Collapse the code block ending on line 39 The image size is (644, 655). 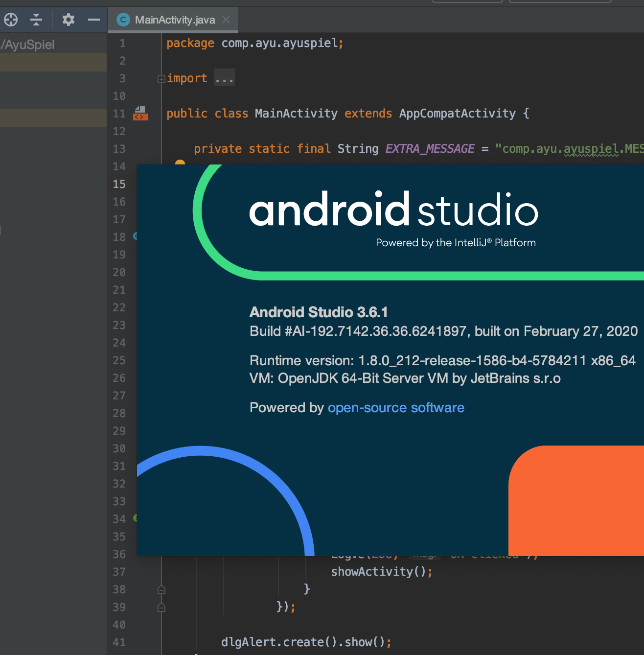(x=161, y=607)
